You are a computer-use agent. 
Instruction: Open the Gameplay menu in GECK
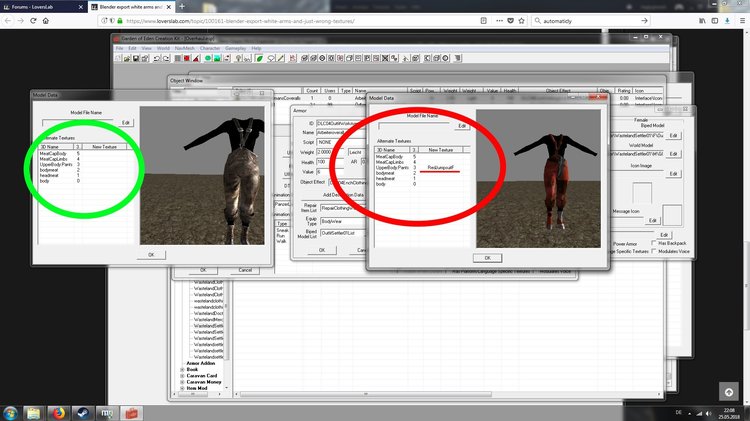tap(235, 48)
